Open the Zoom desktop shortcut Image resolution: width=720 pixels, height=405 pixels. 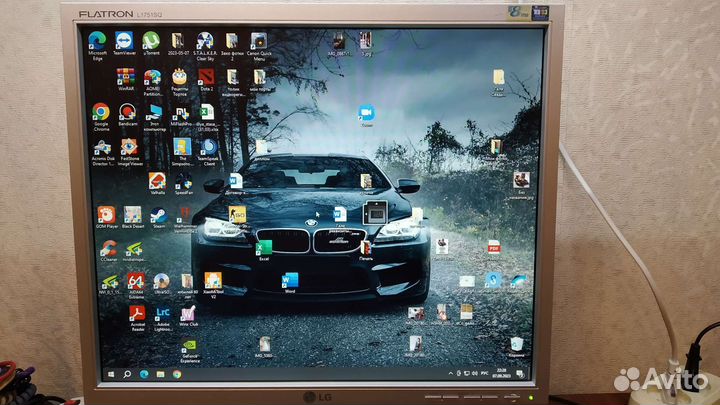tap(366, 113)
